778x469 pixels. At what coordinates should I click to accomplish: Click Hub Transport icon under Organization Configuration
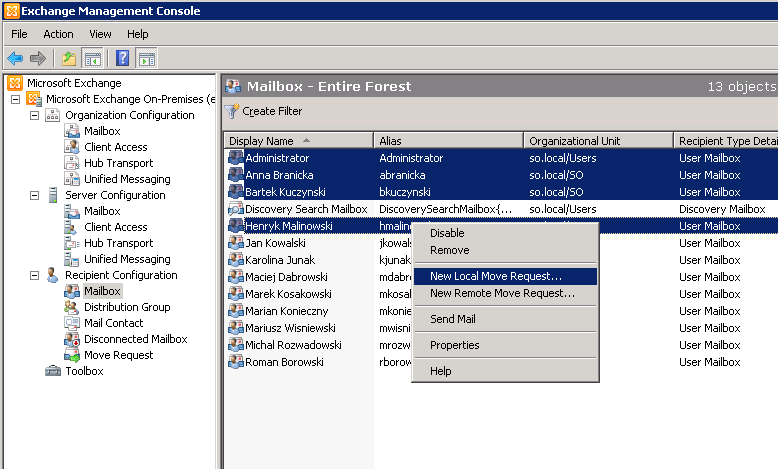tap(72, 163)
